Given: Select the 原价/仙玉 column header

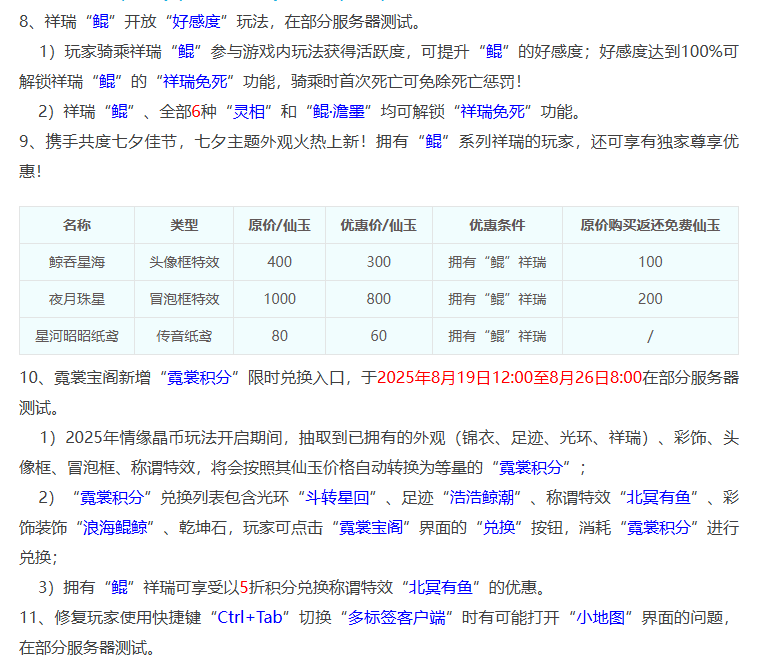Looking at the screenshot, I should coord(279,225).
